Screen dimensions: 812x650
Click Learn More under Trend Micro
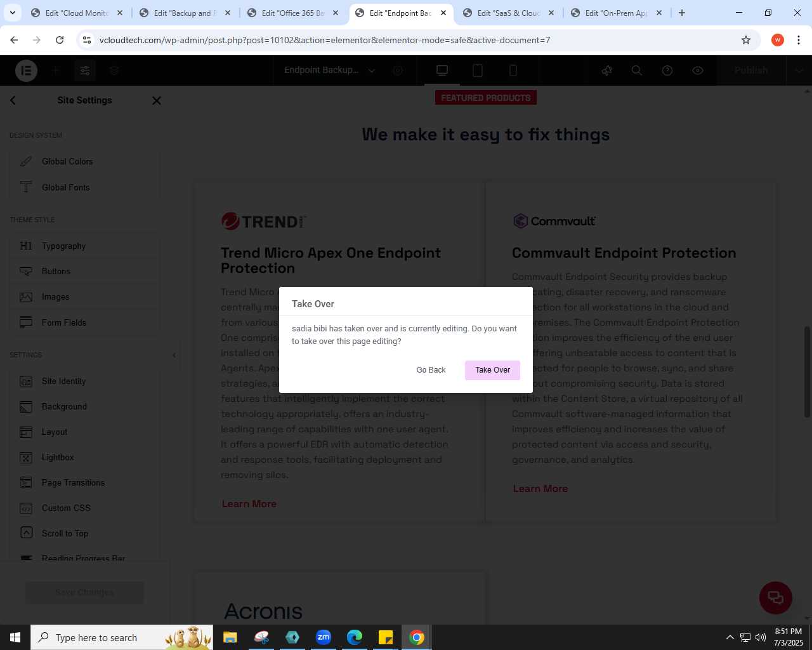coord(249,504)
